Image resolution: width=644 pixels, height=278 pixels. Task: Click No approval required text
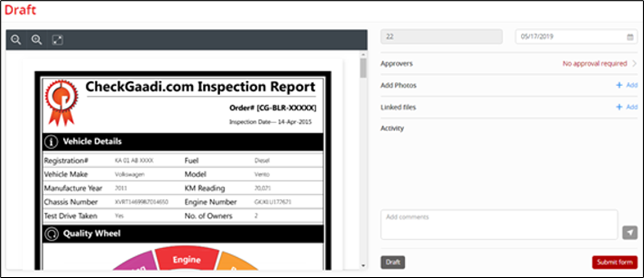coord(595,63)
